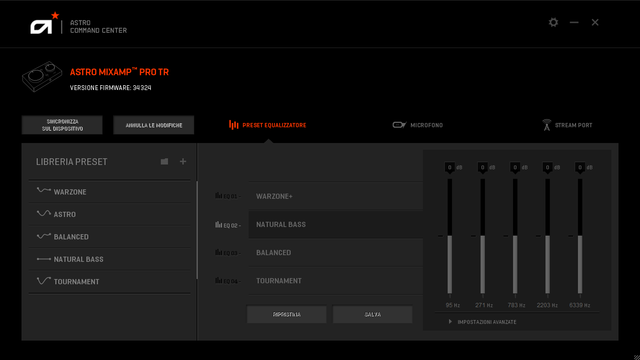Screen dimensions: 640x360
Task: Click the Salva button
Action: click(373, 315)
